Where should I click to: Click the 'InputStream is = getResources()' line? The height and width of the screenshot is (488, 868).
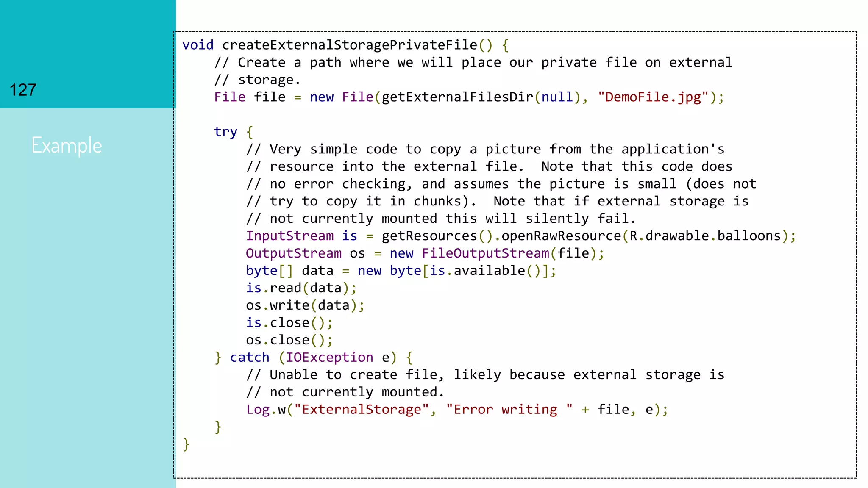point(521,236)
